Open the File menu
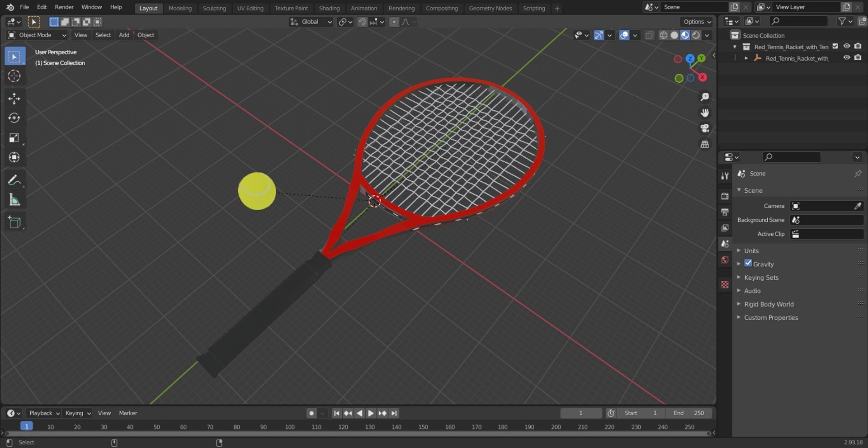Viewport: 868px width, 448px height. [x=24, y=7]
